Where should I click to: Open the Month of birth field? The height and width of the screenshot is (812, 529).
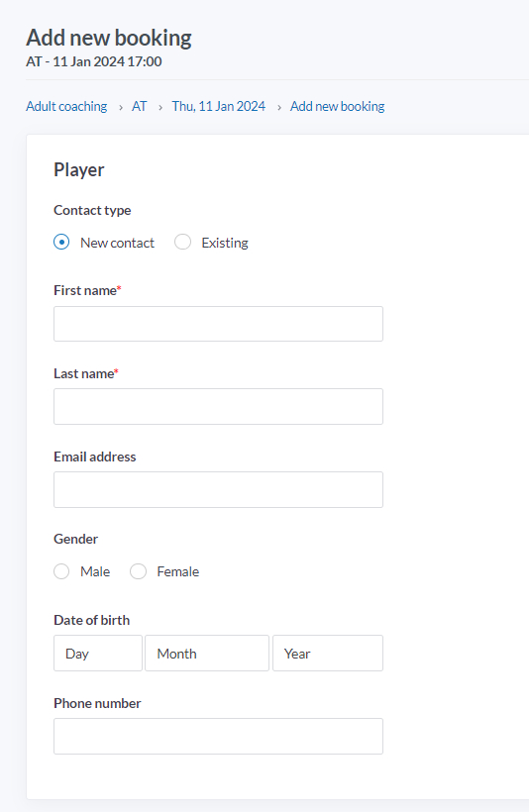207,653
